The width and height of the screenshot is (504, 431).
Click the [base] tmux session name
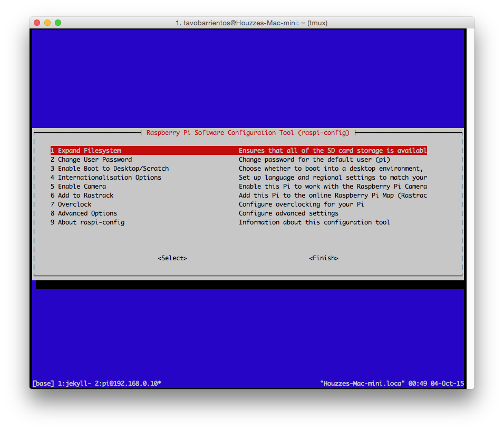tap(43, 384)
